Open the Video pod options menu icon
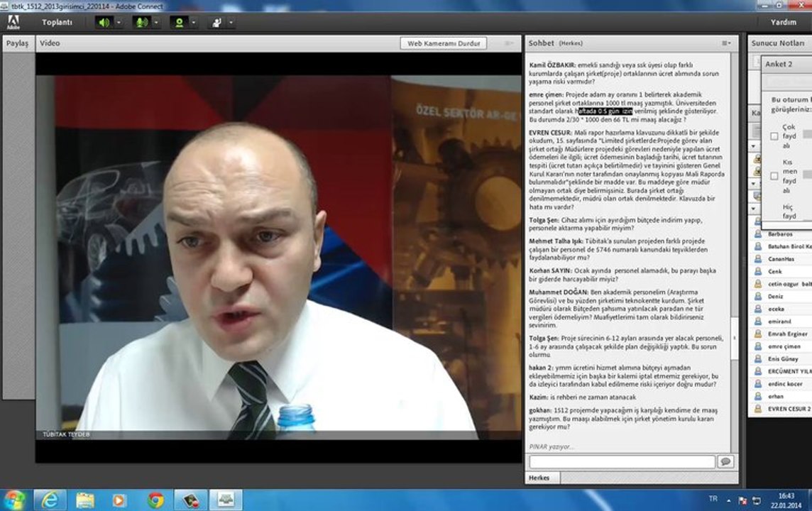 pos(509,43)
